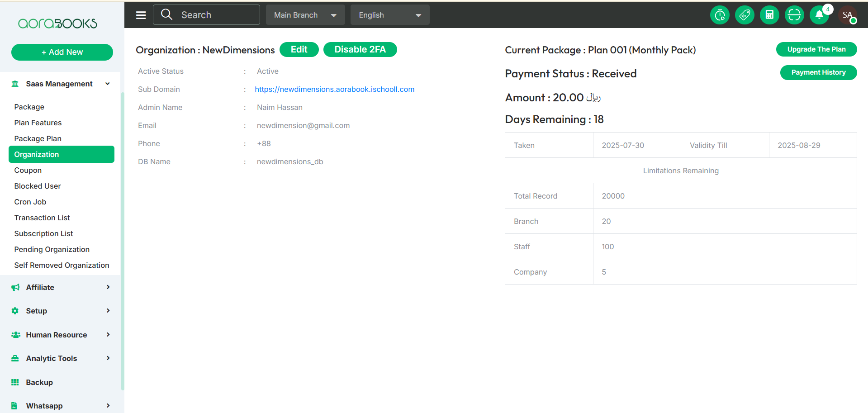The height and width of the screenshot is (413, 868).
Task: Click the Total Record value 20000
Action: [613, 196]
